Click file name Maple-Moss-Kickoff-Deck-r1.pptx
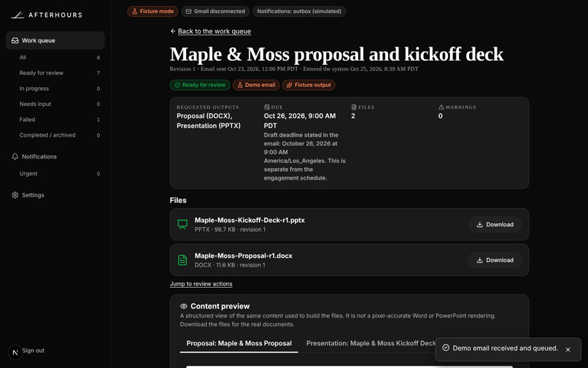Viewport: 588px width, 368px height. [249, 220]
